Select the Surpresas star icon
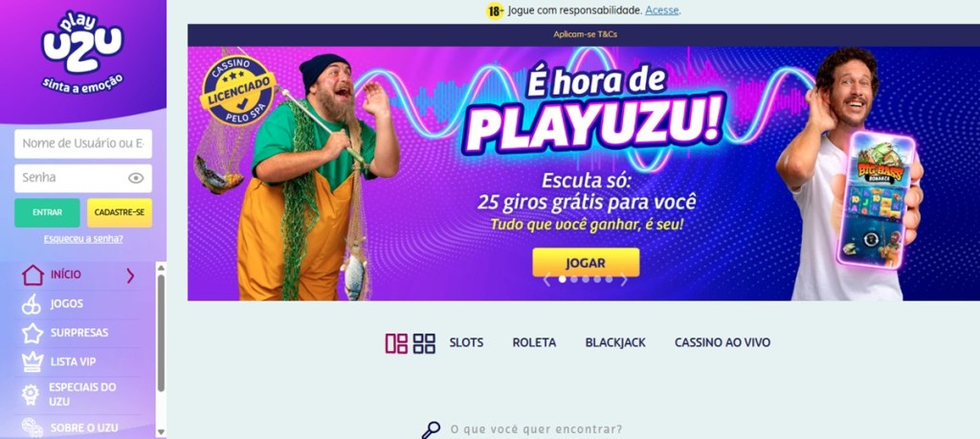The height and width of the screenshot is (439, 980). pyautogui.click(x=33, y=333)
